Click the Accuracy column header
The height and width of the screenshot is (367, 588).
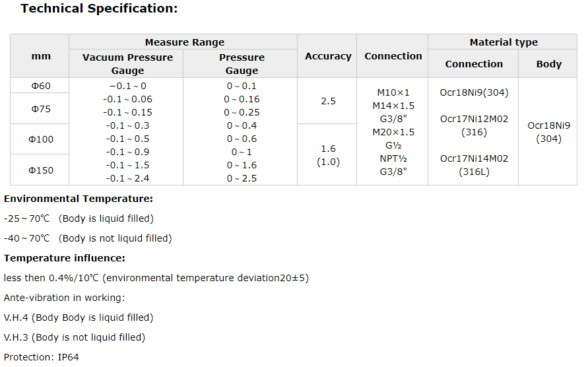coord(328,57)
